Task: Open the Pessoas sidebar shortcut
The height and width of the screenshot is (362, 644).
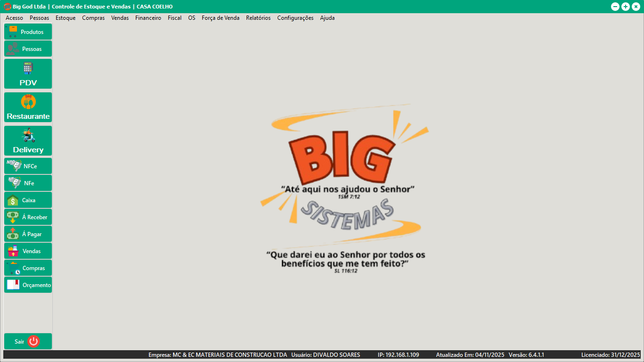Action: pos(28,49)
